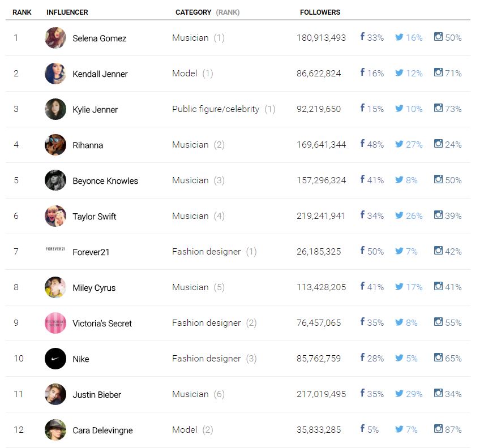Click Miley Cyrus's Musician category
484x448 pixels.
[x=190, y=287]
